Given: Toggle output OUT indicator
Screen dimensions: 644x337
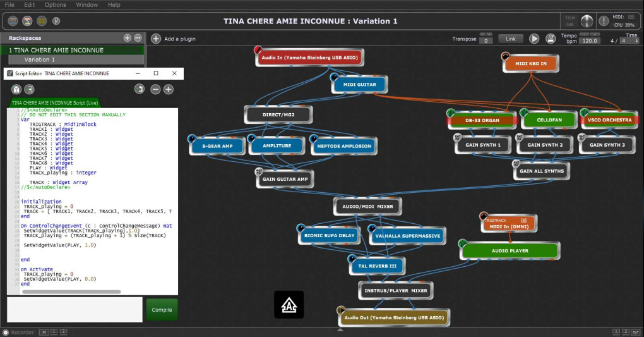Looking at the screenshot, I should pos(635,332).
